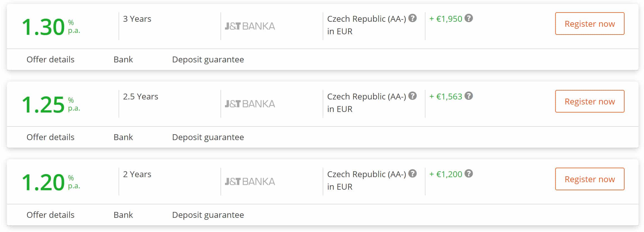
Task: Expand Bank info for the 1.25% offer
Action: tap(123, 137)
